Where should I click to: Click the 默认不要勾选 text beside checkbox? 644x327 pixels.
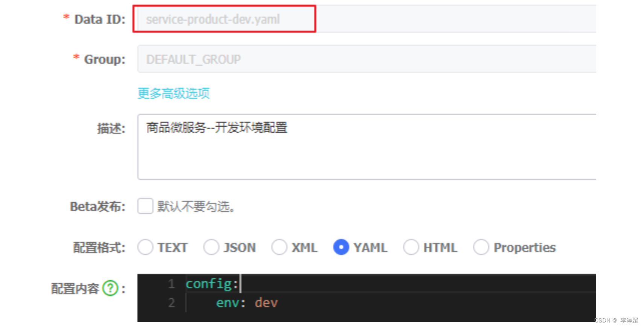pos(196,206)
